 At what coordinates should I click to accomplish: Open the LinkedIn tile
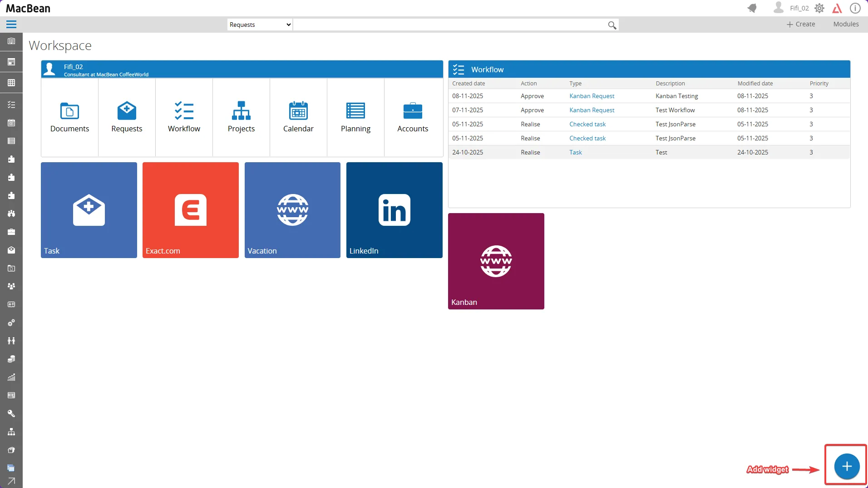coord(394,210)
